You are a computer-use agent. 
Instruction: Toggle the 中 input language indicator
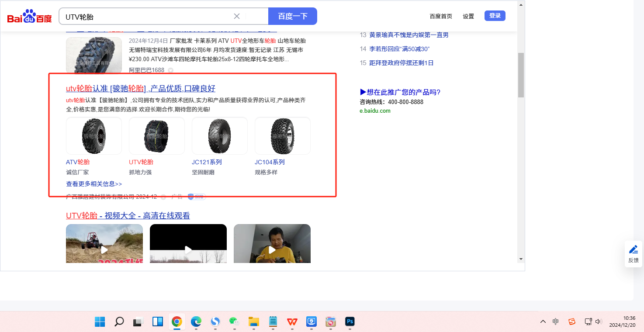click(555, 322)
